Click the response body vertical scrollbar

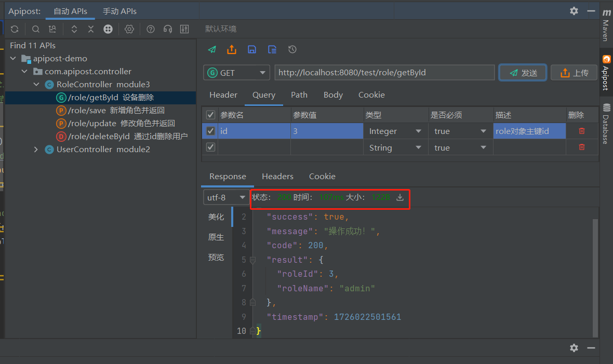tap(595, 278)
